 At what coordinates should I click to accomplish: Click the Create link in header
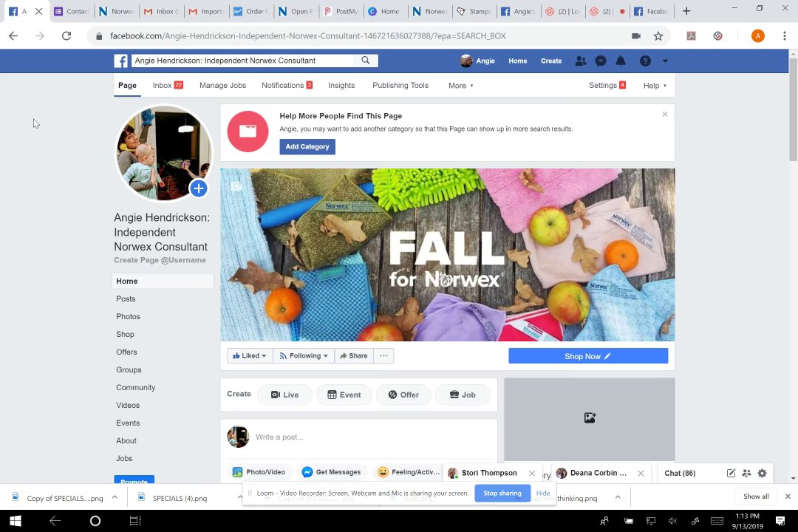pyautogui.click(x=551, y=61)
